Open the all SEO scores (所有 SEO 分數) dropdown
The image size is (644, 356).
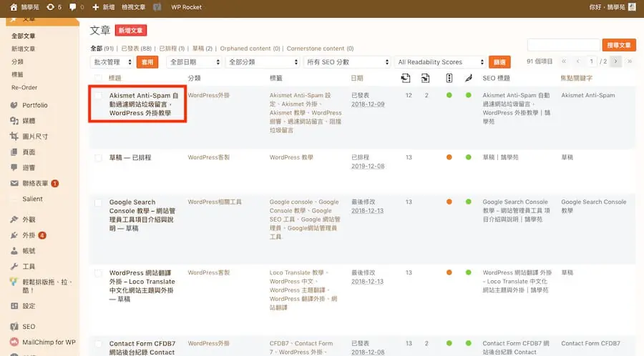coord(347,62)
